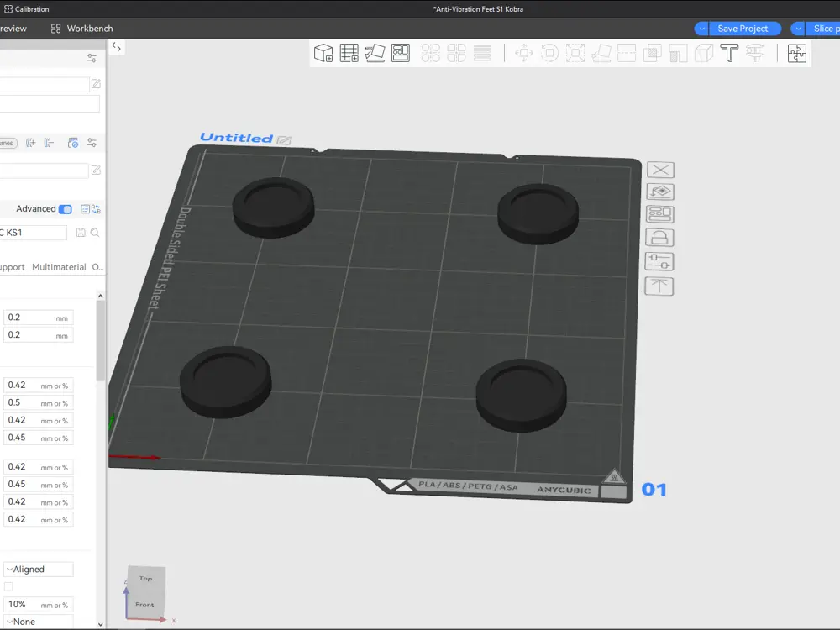Screen dimensions: 840x630
Task: Click the edit filament preset icon
Action: click(x=96, y=170)
